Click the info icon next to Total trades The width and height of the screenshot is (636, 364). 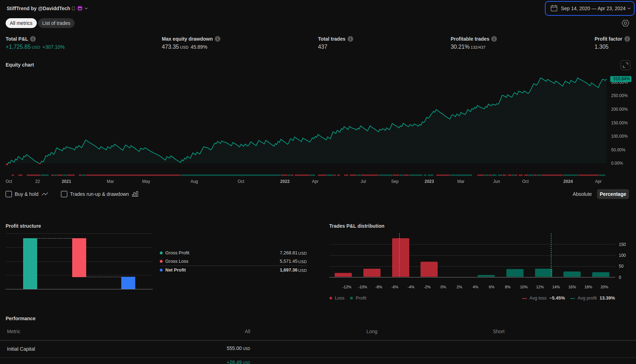(350, 39)
